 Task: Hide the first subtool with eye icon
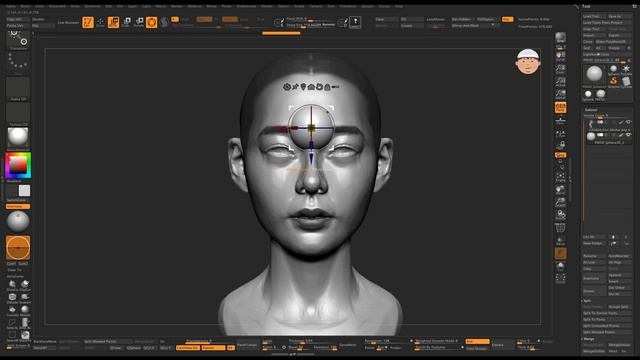[x=628, y=122]
